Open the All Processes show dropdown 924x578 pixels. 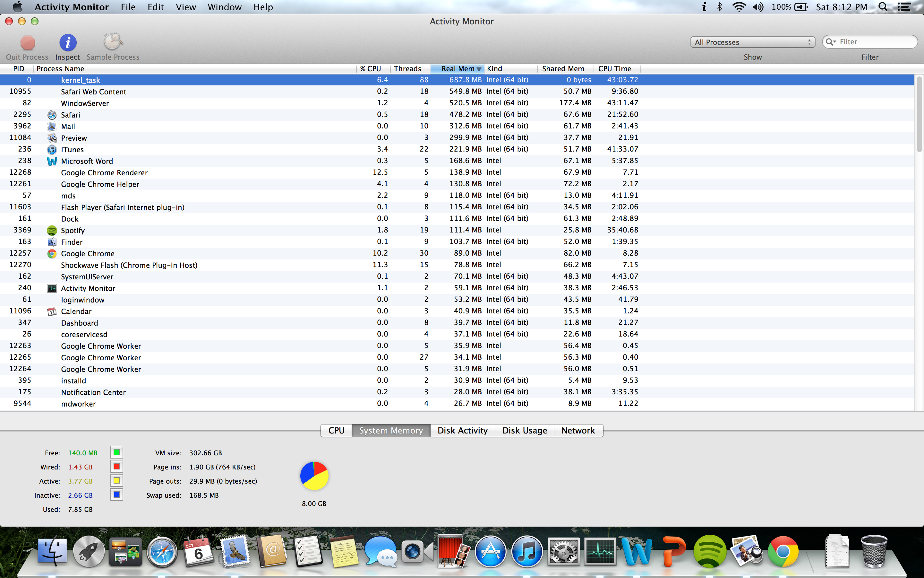pyautogui.click(x=753, y=42)
